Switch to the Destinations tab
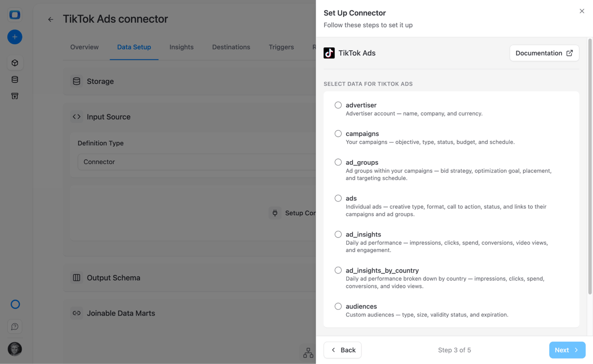 231,47
